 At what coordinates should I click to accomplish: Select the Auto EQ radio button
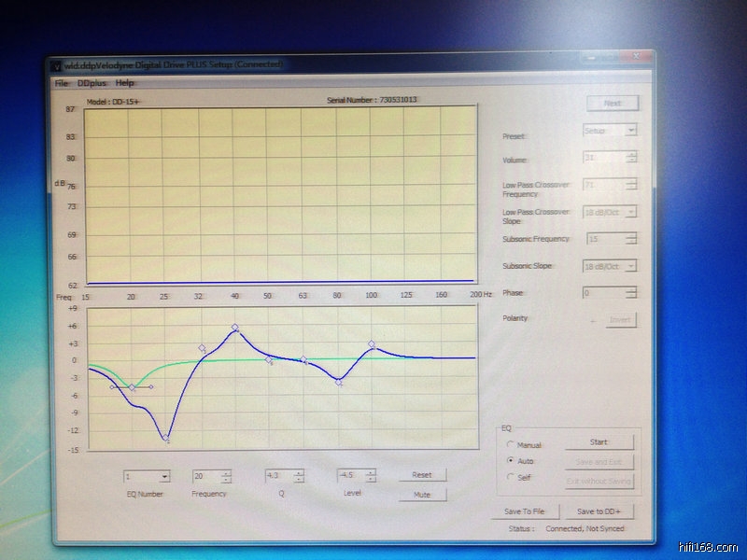point(509,461)
